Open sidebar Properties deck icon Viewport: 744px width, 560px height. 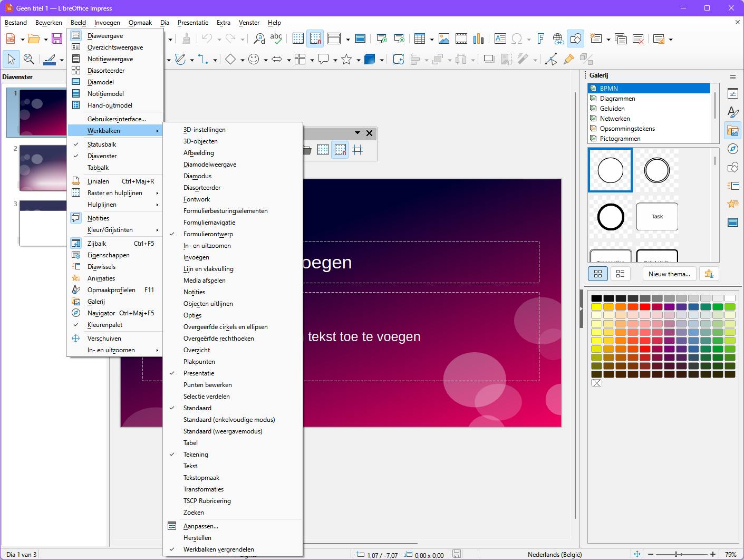point(732,94)
